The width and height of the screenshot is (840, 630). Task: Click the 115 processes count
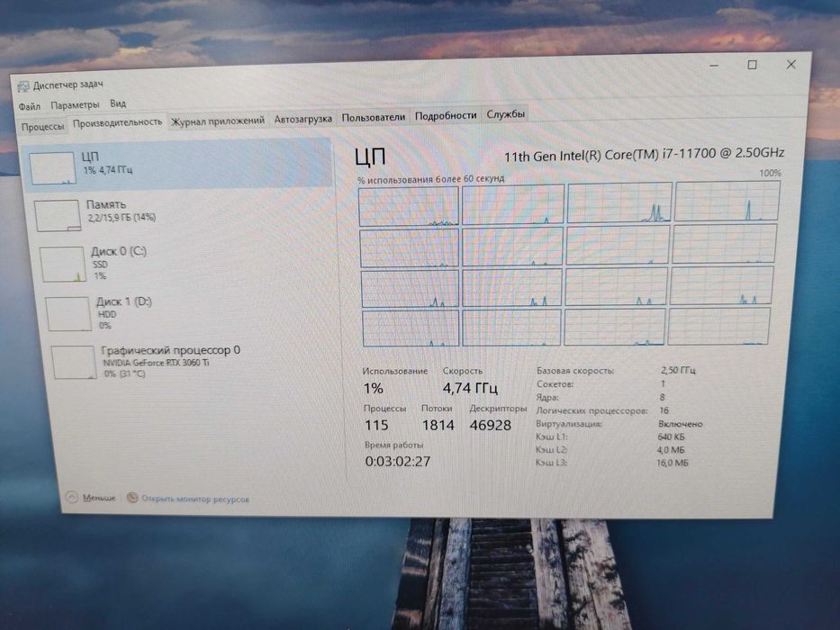pyautogui.click(x=376, y=426)
